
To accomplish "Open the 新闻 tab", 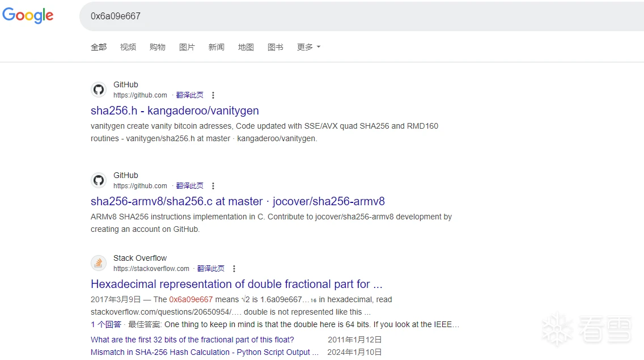I will point(217,47).
